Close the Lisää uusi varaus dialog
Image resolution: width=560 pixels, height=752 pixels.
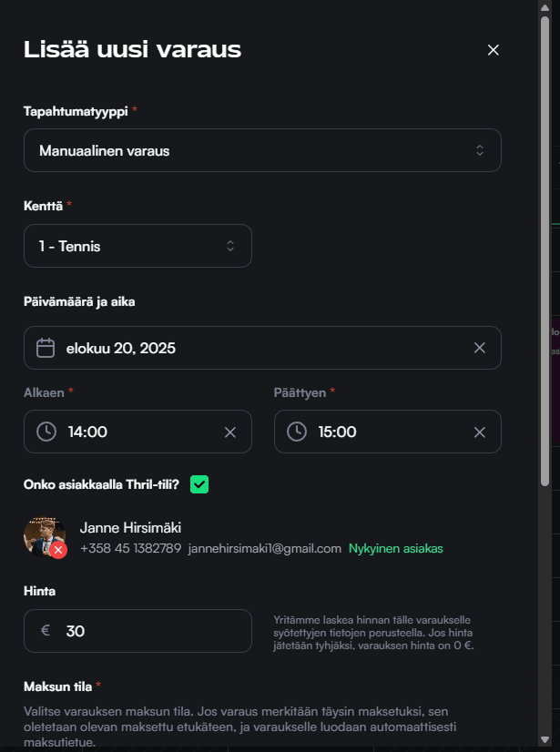(494, 50)
